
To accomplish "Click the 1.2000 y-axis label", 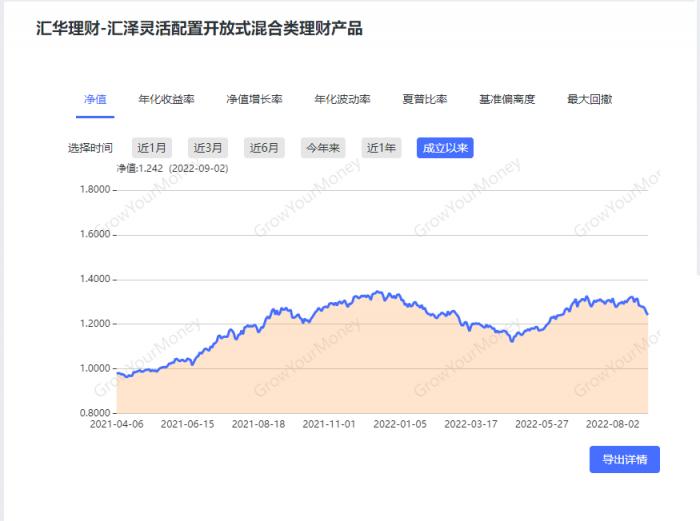I will (95, 323).
